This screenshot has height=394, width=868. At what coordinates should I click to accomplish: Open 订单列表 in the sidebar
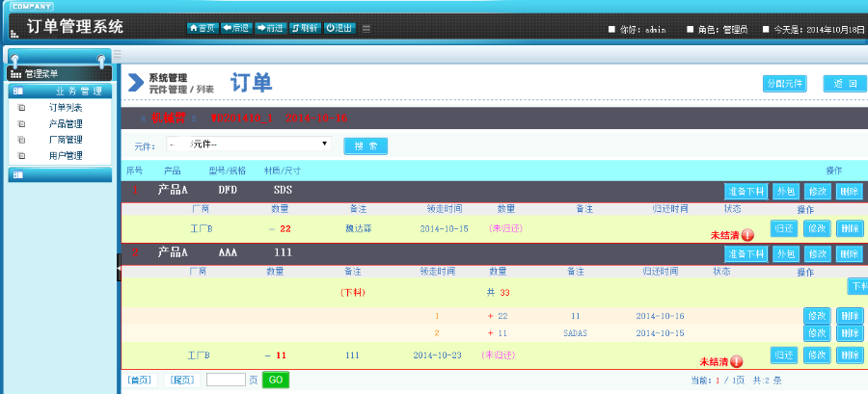coord(66,108)
